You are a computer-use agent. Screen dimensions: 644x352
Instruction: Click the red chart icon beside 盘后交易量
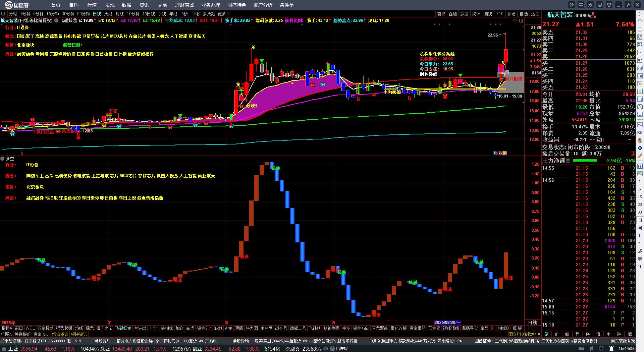[x=633, y=154]
